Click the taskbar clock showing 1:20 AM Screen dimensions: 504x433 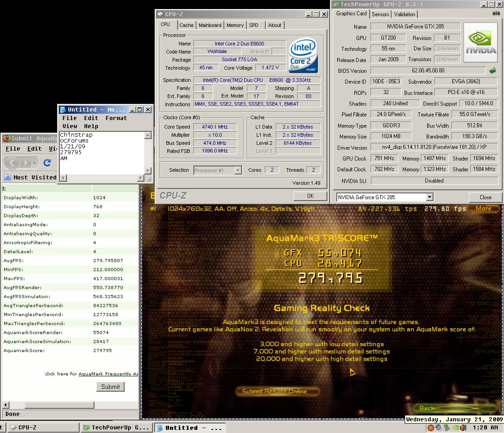[x=485, y=428]
